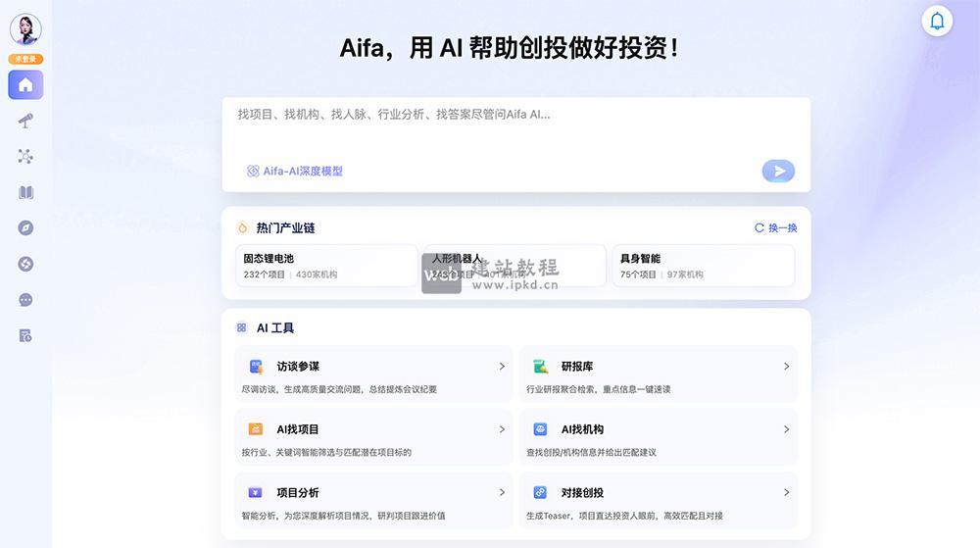The image size is (980, 548).
Task: Click description starting 智能分析，为您深度解析
Action: (x=344, y=516)
